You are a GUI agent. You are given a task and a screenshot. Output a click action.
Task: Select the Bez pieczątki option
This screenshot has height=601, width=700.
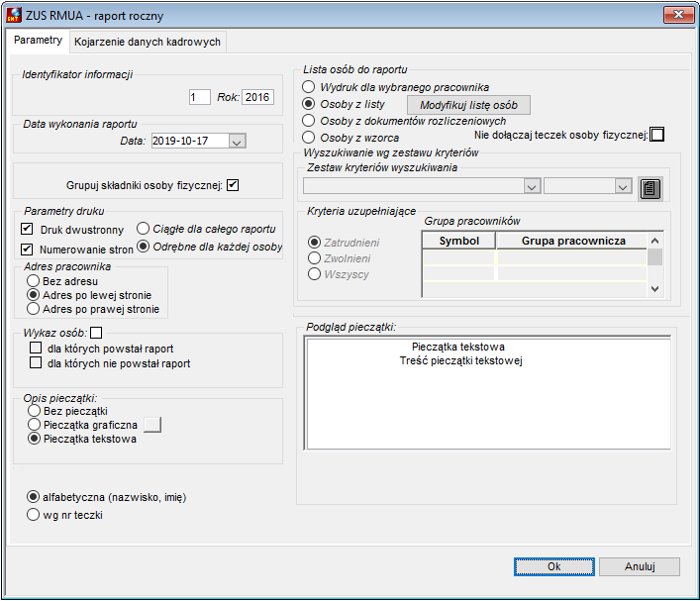click(34, 410)
